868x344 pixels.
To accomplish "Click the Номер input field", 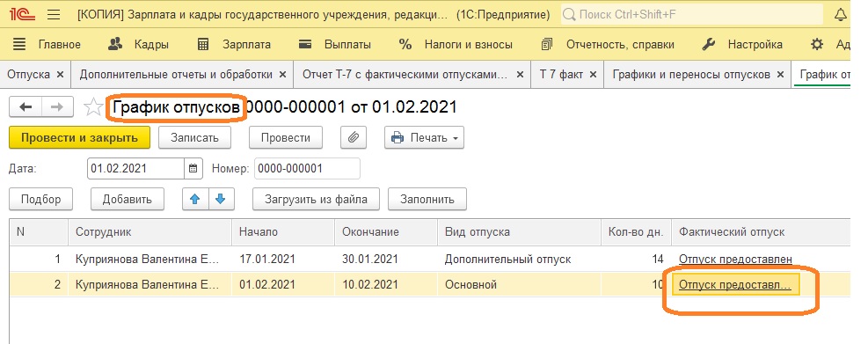I will coord(307,169).
